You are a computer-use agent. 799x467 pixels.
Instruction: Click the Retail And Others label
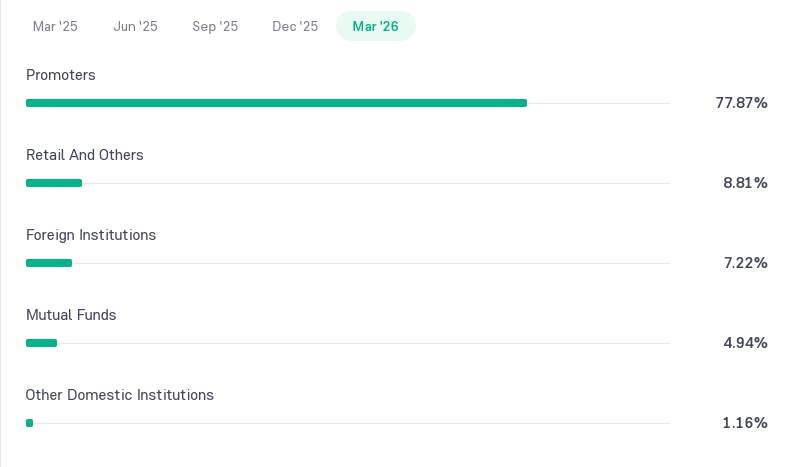[85, 155]
